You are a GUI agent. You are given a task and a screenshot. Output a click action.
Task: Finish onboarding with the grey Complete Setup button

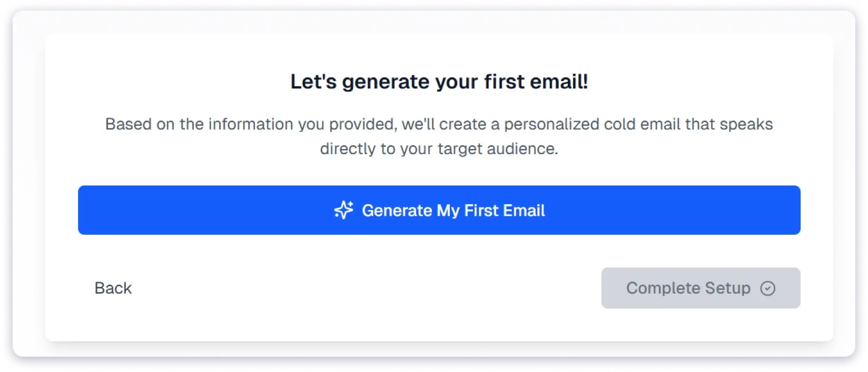(x=701, y=288)
